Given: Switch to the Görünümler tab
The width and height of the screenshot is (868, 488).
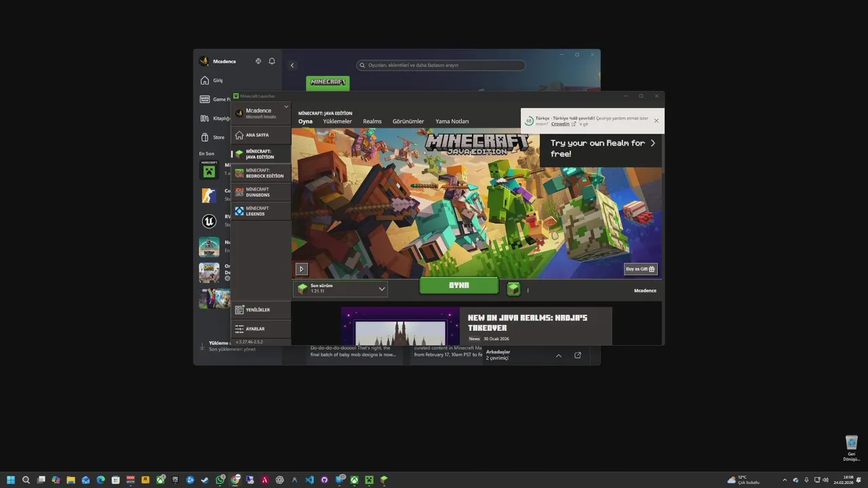Looking at the screenshot, I should point(408,121).
